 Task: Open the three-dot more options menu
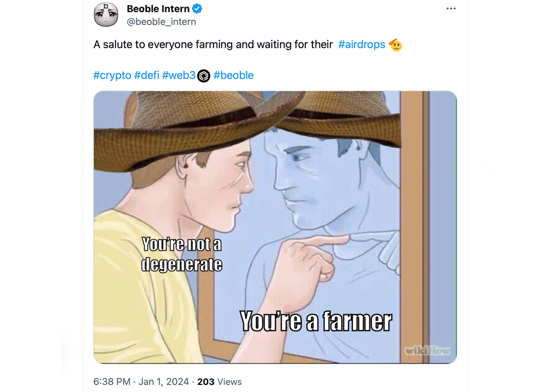tap(451, 9)
